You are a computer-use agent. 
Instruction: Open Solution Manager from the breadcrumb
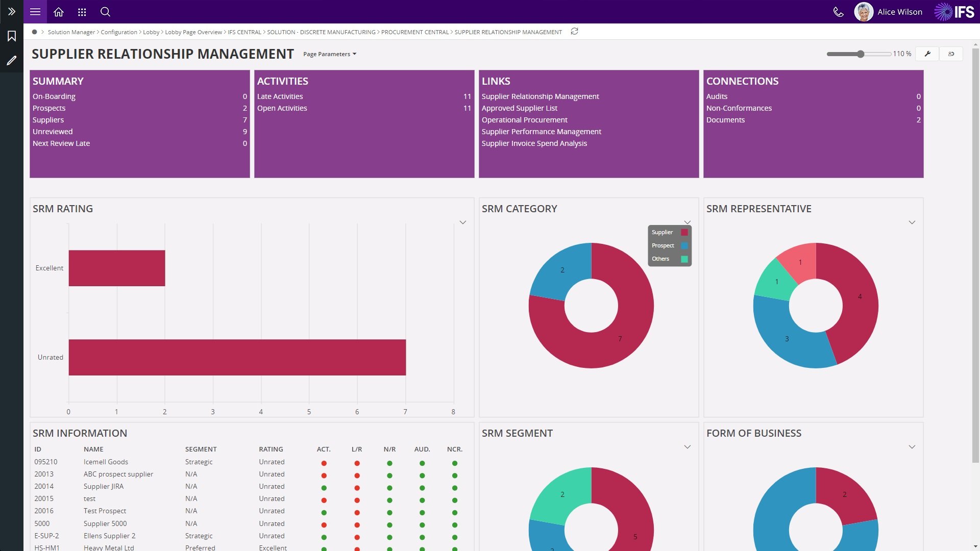[71, 32]
